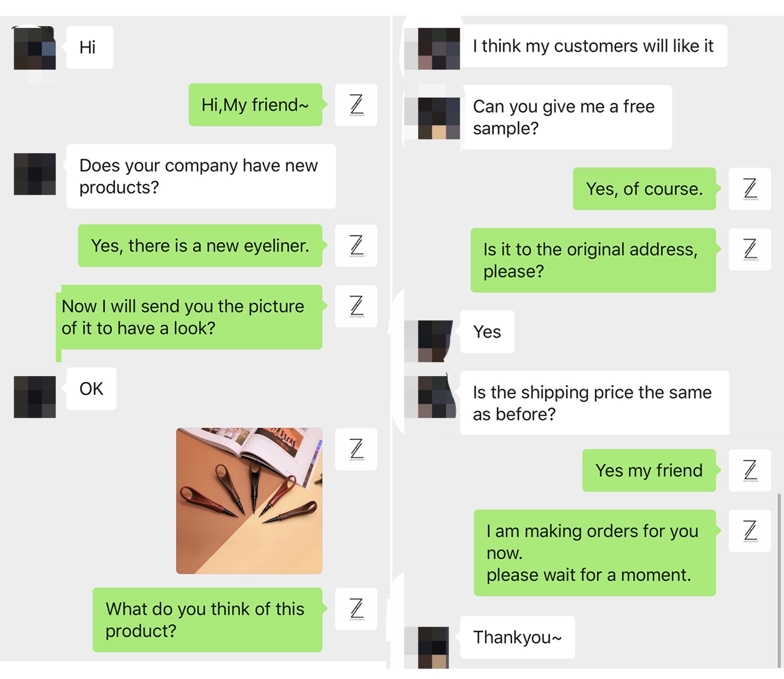Image resolution: width=784 pixels, height=679 pixels.
Task: Click the contact avatar next to "Hi" message
Action: pyautogui.click(x=35, y=48)
